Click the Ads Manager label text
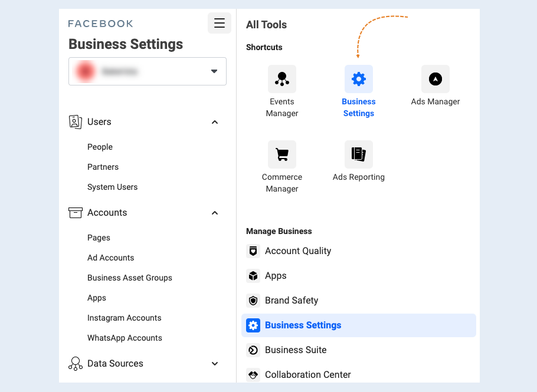Viewport: 537px width, 392px height. click(436, 101)
